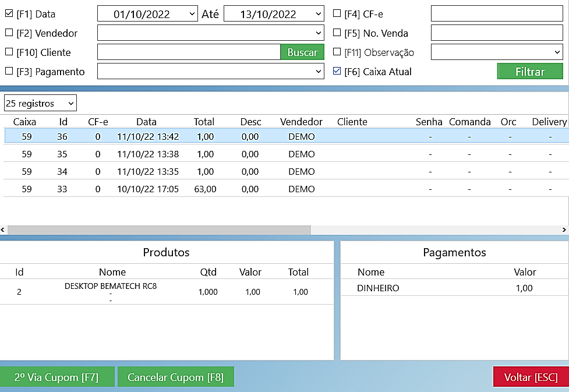Click the No. Venda input field

tap(496, 33)
